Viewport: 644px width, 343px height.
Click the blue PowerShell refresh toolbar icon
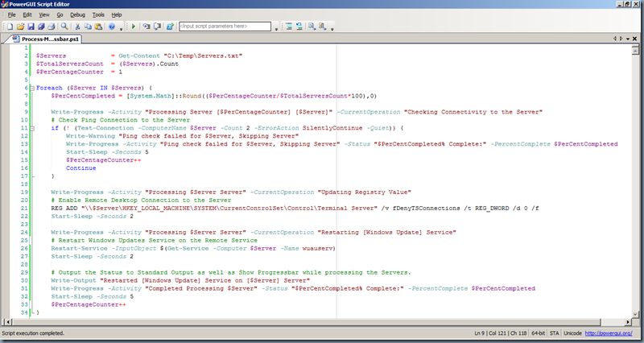point(170,27)
